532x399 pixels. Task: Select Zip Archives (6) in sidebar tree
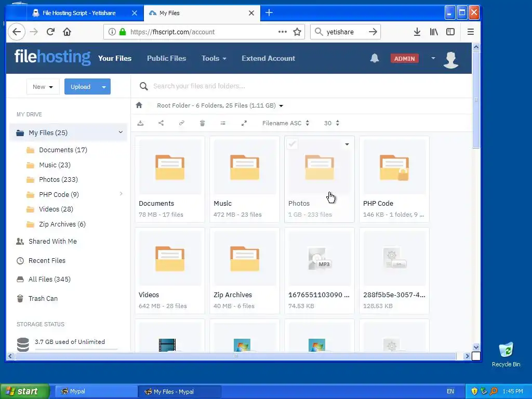click(x=62, y=224)
